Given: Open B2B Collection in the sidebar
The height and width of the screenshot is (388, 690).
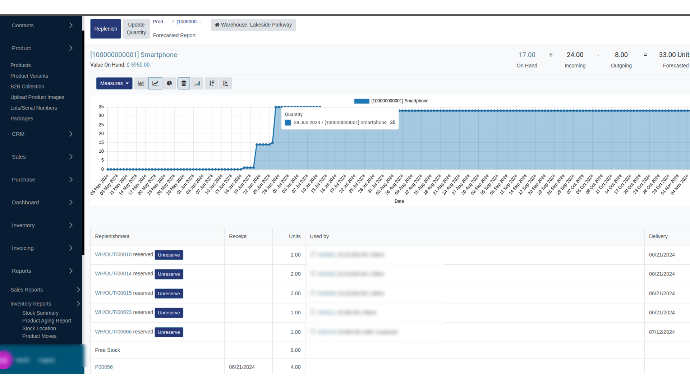Looking at the screenshot, I should point(27,87).
